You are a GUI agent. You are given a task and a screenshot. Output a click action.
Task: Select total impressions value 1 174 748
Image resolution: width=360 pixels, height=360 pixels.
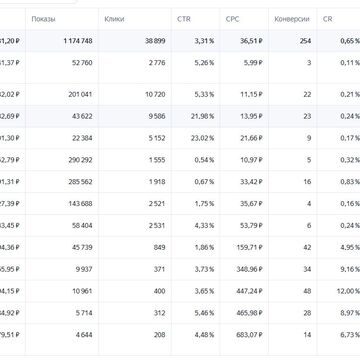coord(78,41)
